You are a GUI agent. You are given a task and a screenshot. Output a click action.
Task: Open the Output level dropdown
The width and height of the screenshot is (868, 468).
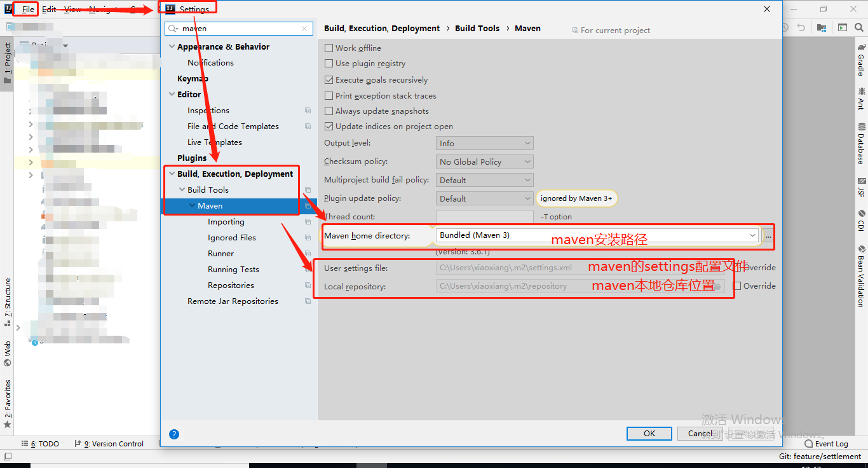click(x=484, y=144)
